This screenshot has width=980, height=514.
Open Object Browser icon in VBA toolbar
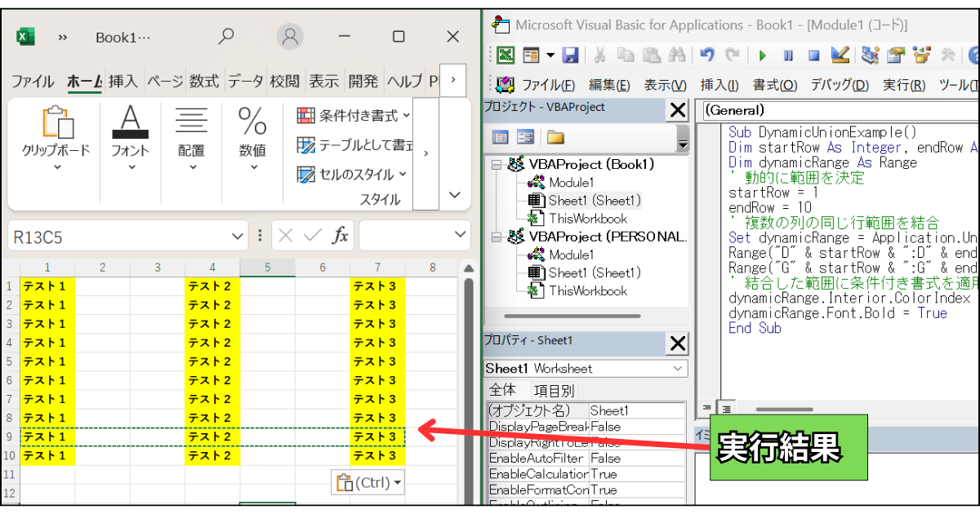coord(922,55)
